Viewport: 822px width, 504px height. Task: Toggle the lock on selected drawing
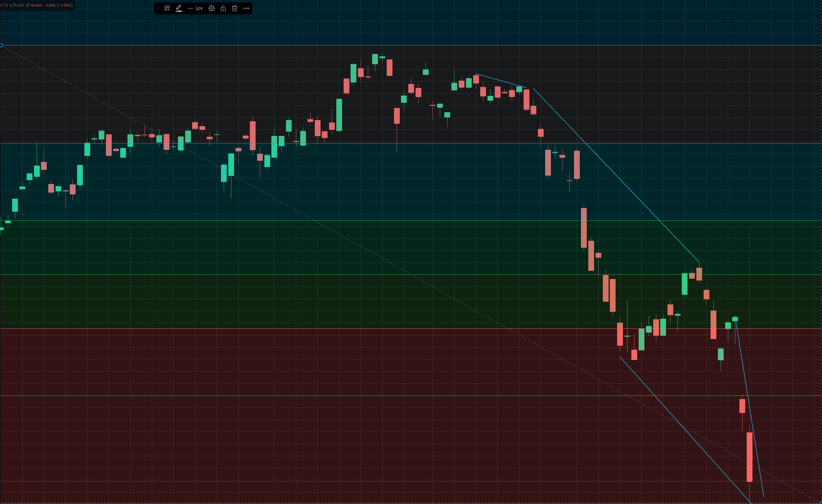click(223, 8)
